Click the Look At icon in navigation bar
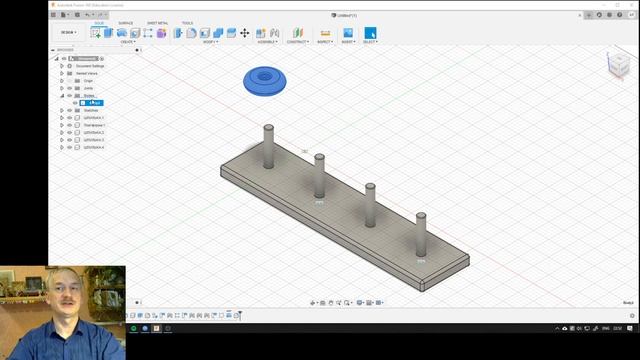640x360 pixels. click(x=322, y=303)
